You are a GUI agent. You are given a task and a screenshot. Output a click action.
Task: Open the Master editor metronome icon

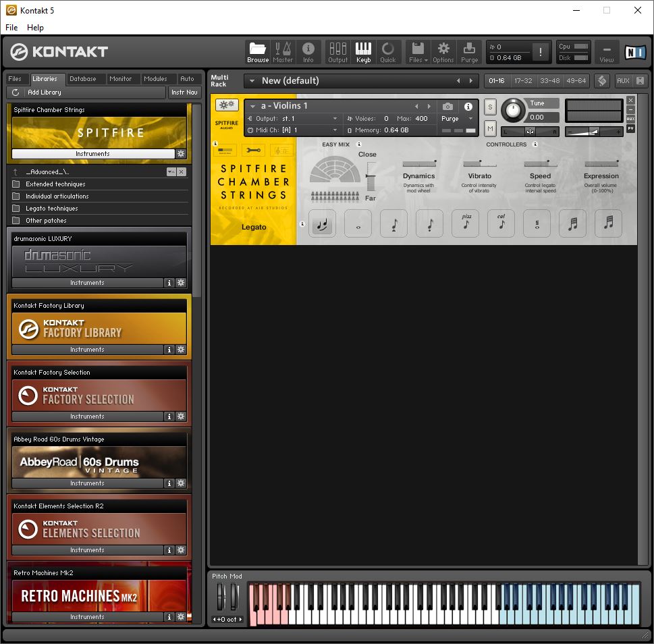tap(283, 52)
